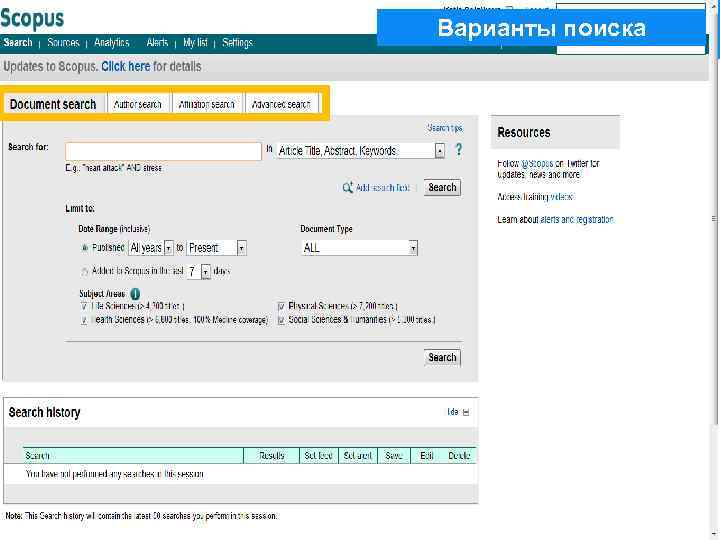Image resolution: width=720 pixels, height=540 pixels.
Task: Click the Results column header
Action: (271, 456)
